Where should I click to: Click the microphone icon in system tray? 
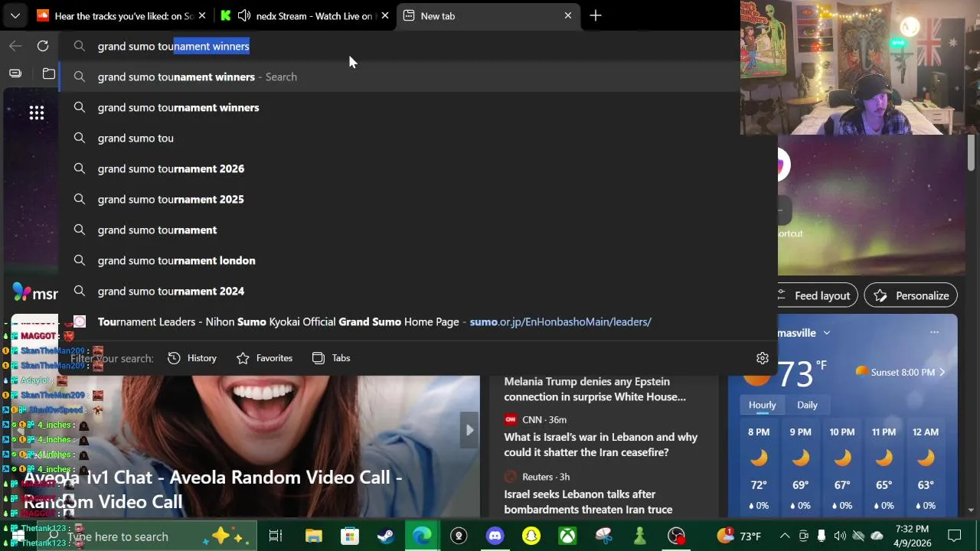pyautogui.click(x=822, y=536)
